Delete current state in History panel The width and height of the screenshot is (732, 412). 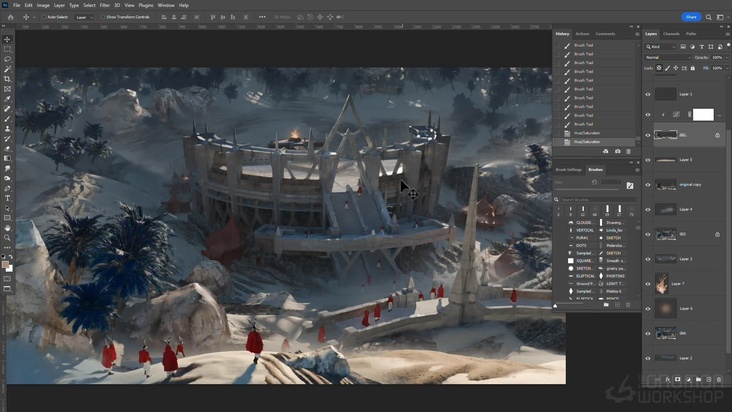628,151
